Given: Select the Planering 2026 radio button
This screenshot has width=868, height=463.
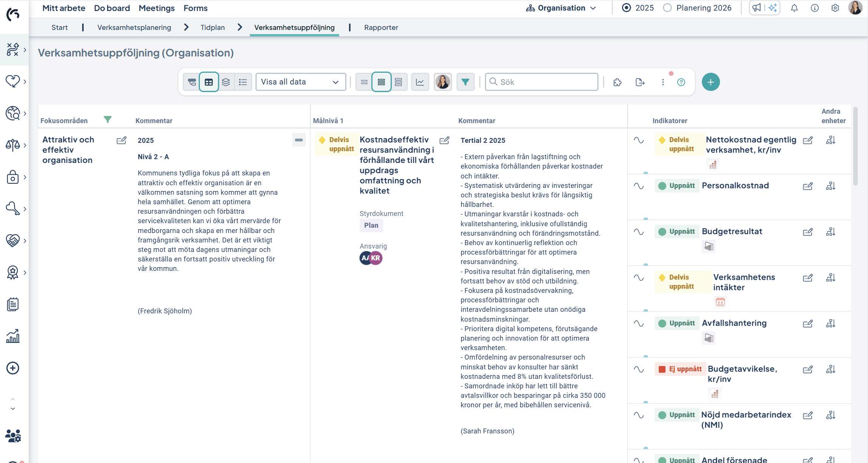Looking at the screenshot, I should click(667, 8).
